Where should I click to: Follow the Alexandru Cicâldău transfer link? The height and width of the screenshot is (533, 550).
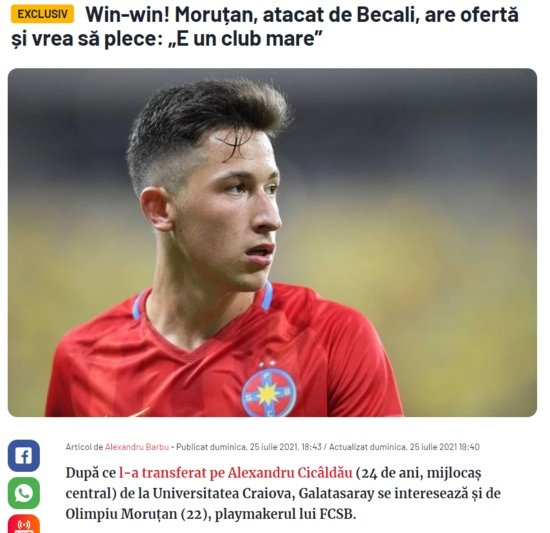point(235,473)
